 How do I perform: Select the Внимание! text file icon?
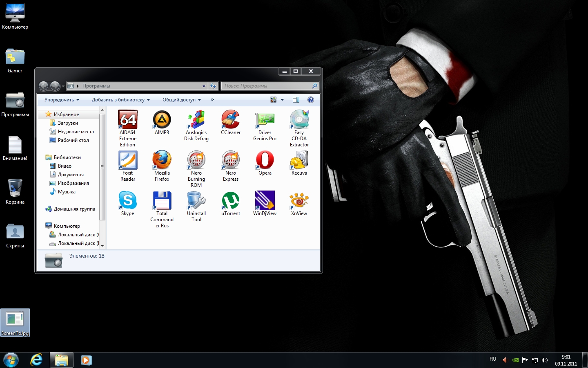pyautogui.click(x=15, y=148)
